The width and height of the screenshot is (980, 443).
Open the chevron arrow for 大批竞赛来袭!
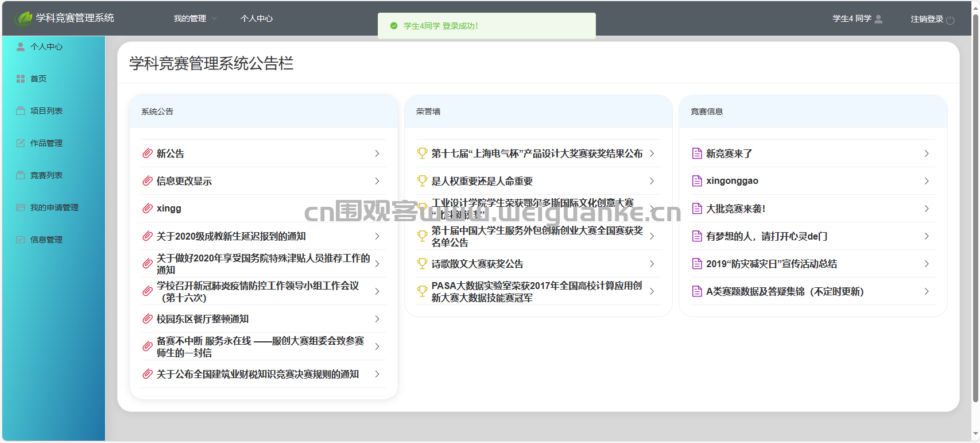tap(927, 209)
